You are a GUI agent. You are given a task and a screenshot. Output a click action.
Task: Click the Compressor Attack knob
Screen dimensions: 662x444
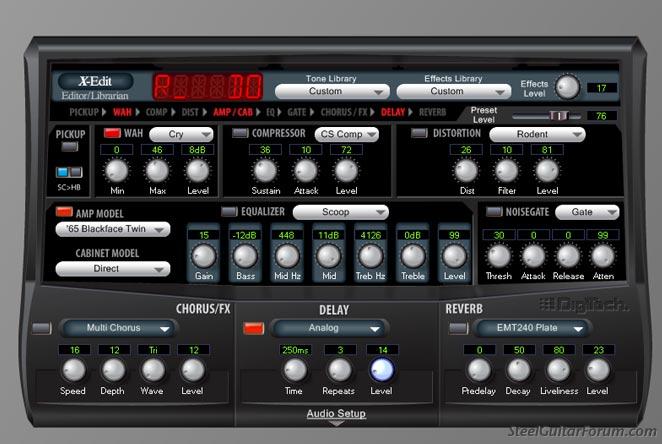[306, 171]
